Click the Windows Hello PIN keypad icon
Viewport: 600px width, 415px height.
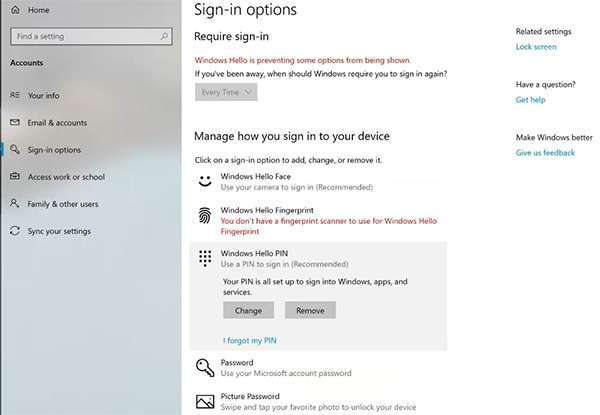204,258
